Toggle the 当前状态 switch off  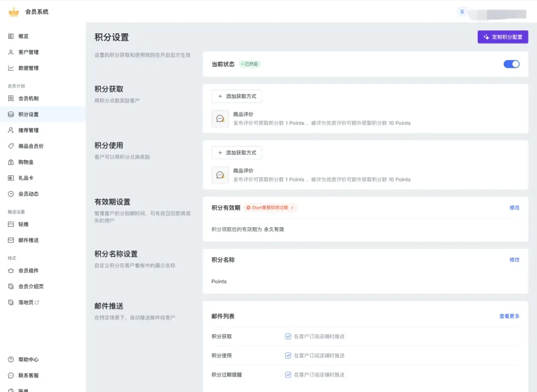(x=512, y=64)
